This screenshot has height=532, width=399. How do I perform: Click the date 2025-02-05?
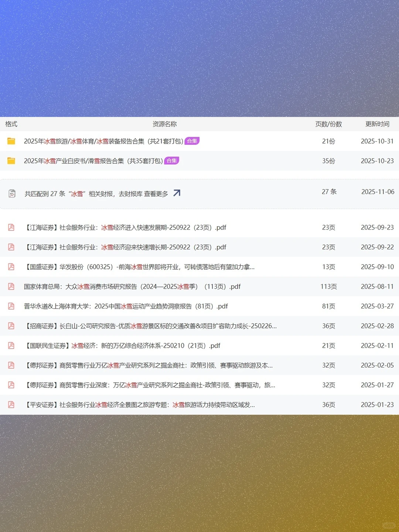pos(377,365)
